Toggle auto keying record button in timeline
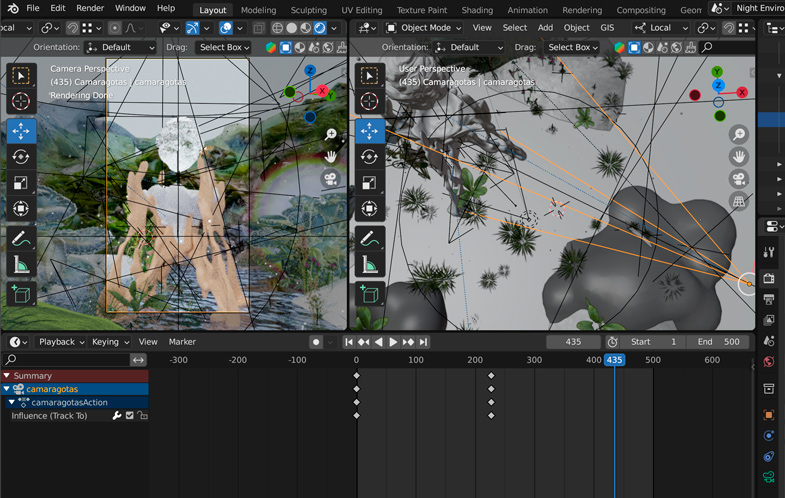This screenshot has height=498, width=785. 316,342
